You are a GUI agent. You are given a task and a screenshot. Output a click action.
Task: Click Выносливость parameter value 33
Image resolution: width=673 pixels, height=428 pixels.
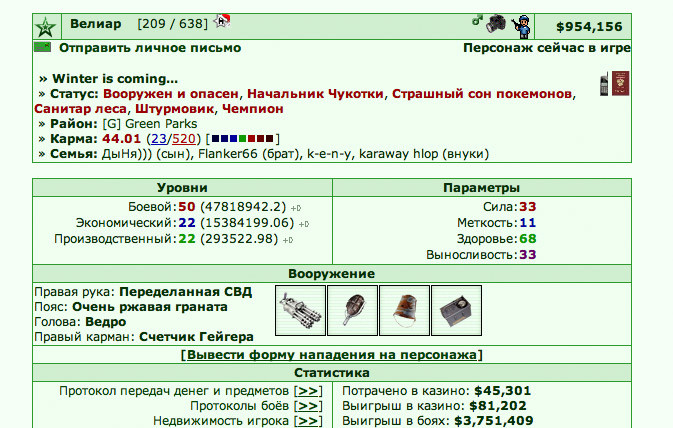pos(528,255)
